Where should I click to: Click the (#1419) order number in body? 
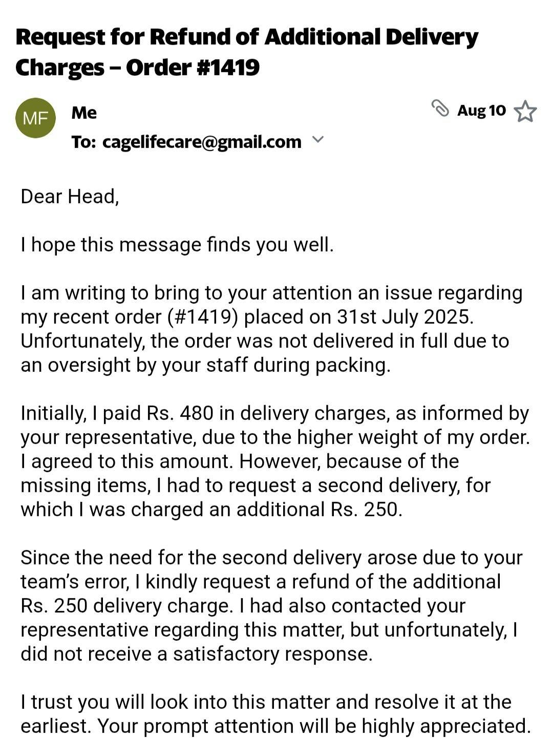[x=203, y=317]
